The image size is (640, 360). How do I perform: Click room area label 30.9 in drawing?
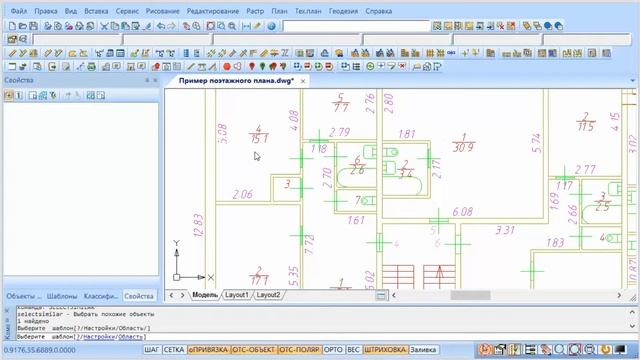click(464, 148)
